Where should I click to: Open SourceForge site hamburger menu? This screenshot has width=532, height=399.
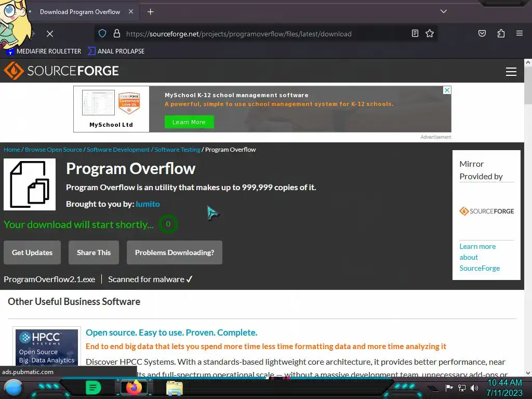[x=511, y=72]
